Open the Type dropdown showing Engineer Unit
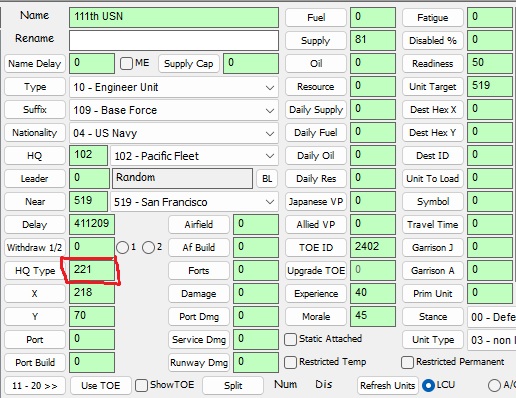The image size is (516, 398). tap(174, 87)
